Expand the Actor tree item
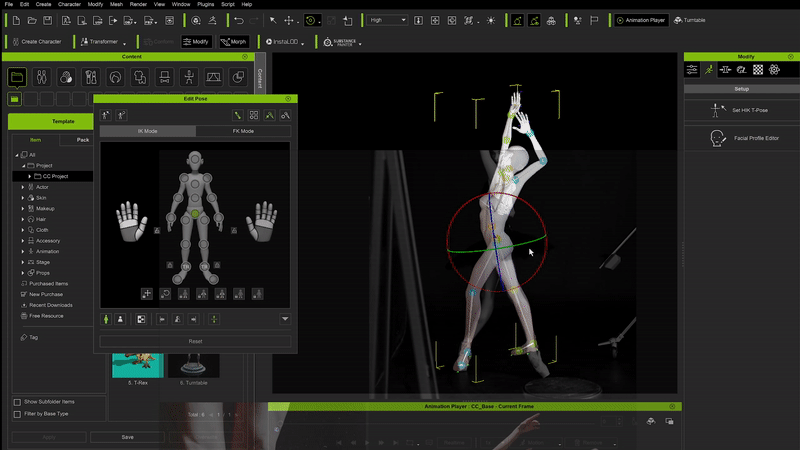This screenshot has height=450, width=800. [x=23, y=187]
